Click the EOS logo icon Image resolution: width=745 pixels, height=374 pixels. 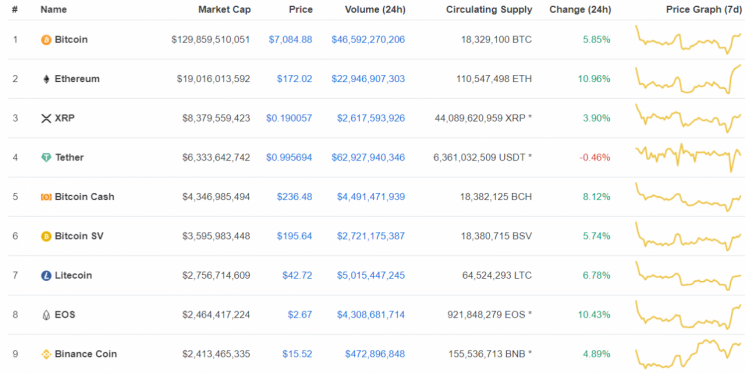[46, 315]
